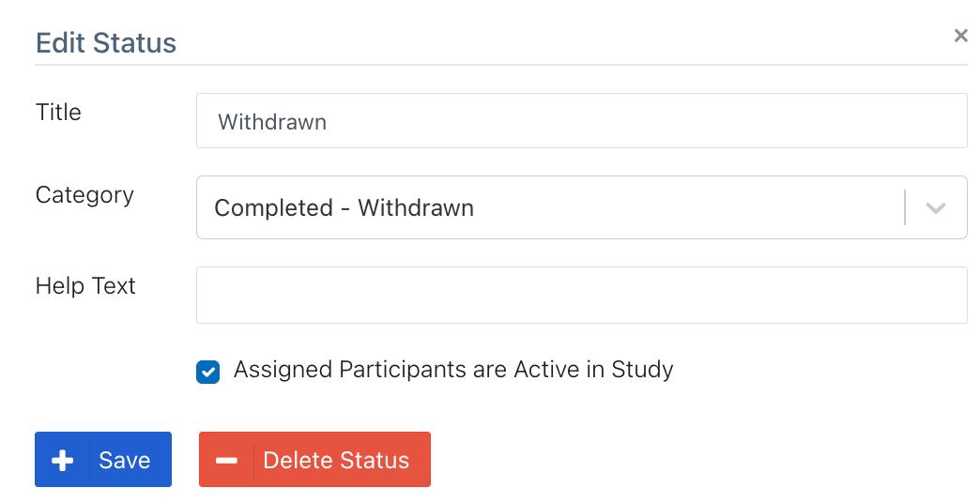Close the Edit Status dialog

(960, 36)
